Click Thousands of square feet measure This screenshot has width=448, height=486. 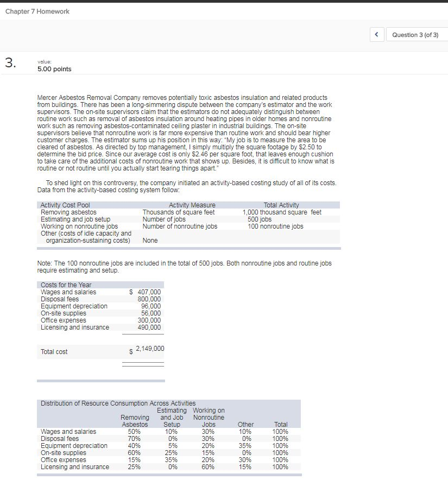[x=178, y=212]
